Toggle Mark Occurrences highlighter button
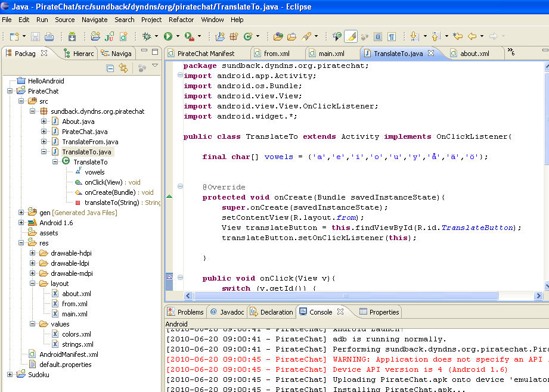Viewport: 549px width, 392px height. click(x=351, y=36)
